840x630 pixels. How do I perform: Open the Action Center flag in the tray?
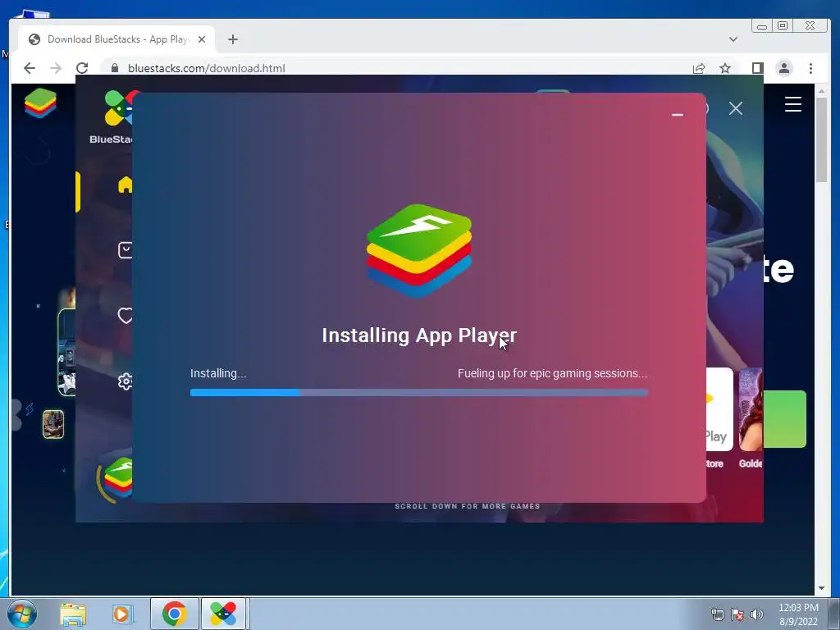(737, 615)
